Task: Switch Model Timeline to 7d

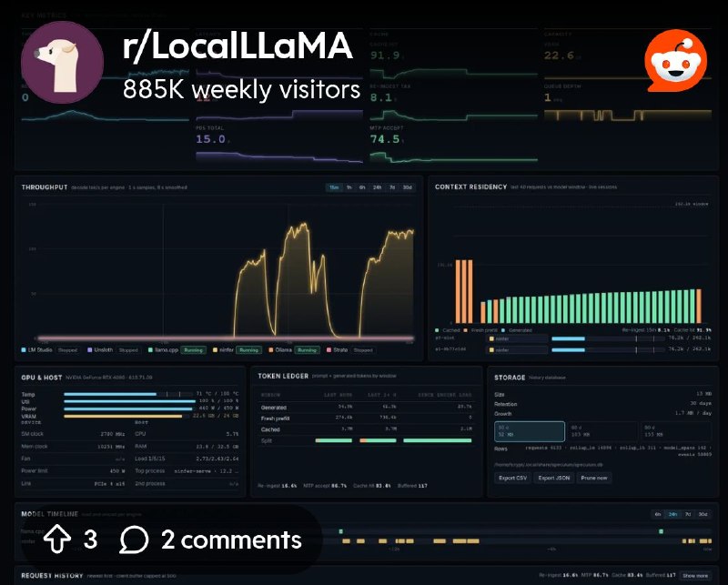Action: 688,514
